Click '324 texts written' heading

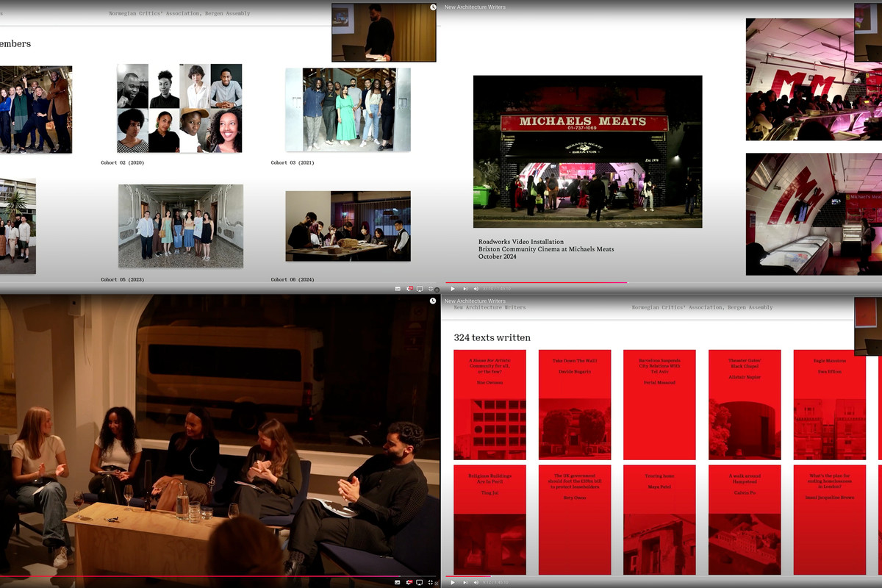[492, 337]
